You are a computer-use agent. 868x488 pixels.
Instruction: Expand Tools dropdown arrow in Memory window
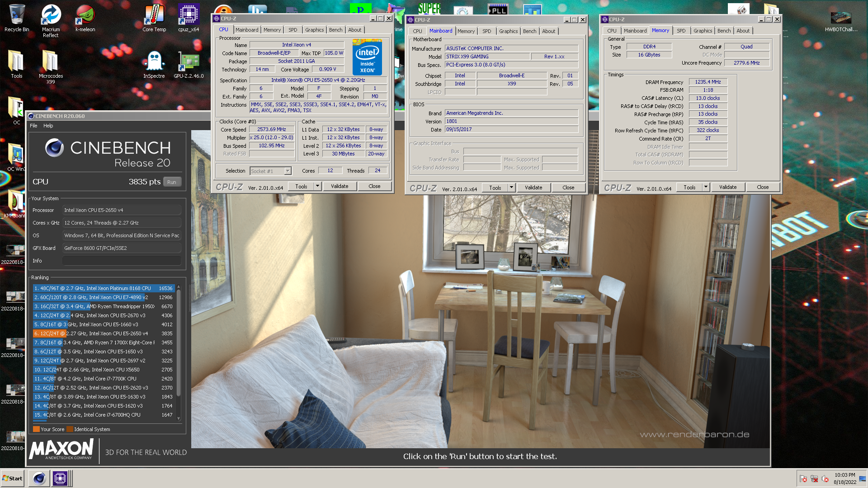point(706,187)
